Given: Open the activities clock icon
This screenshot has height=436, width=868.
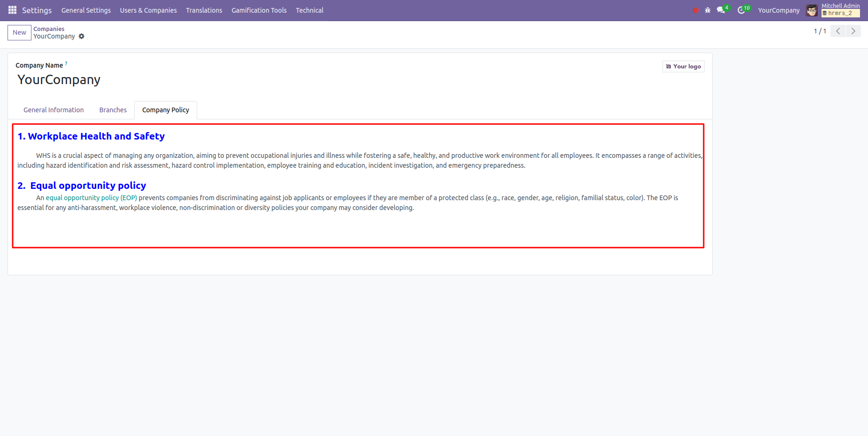Looking at the screenshot, I should (741, 10).
